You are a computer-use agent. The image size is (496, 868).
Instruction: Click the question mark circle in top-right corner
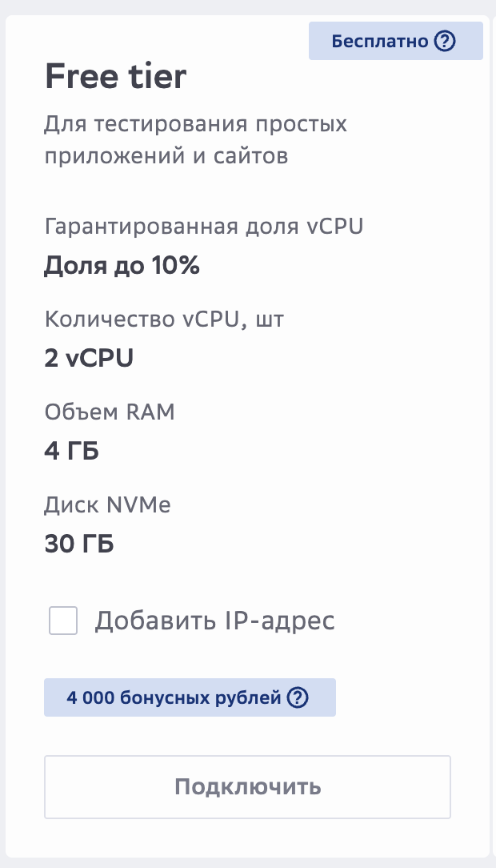coord(446,40)
